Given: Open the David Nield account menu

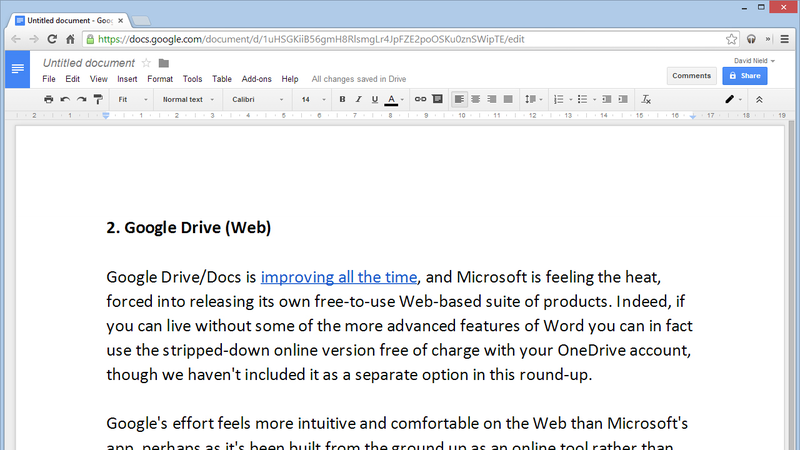Looking at the screenshot, I should coord(754,61).
